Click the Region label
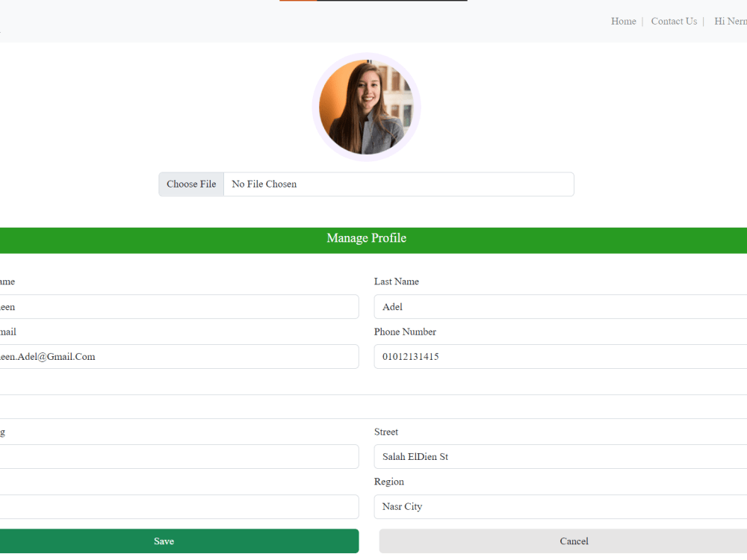The height and width of the screenshot is (560, 747). pyautogui.click(x=388, y=482)
